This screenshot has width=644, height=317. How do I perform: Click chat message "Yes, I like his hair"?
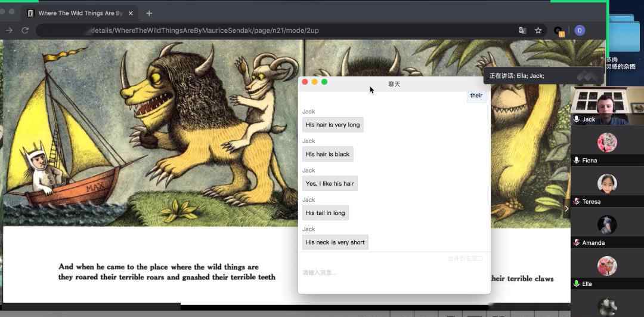click(x=330, y=183)
